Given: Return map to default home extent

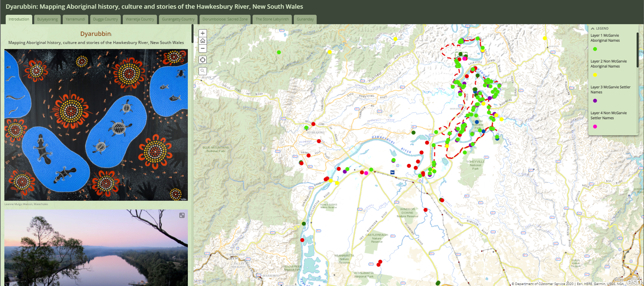Looking at the screenshot, I should [203, 41].
